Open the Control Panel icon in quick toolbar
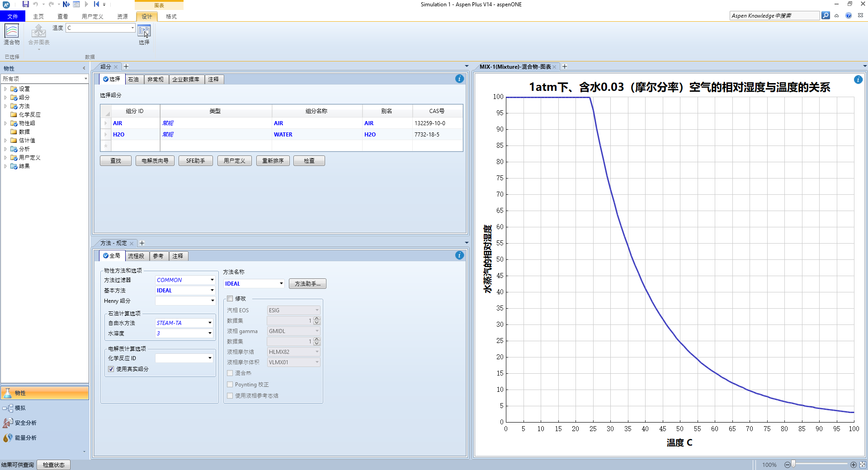The width and height of the screenshot is (868, 470). (76, 4)
